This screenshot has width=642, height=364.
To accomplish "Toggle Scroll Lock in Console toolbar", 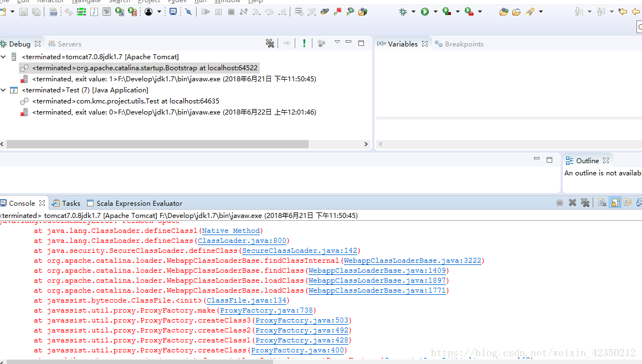I will pos(615,202).
